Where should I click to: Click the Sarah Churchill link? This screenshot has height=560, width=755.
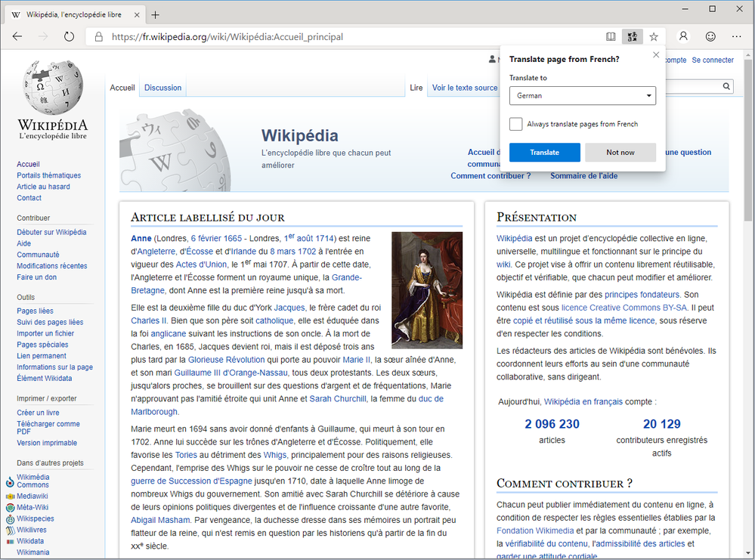[338, 399]
